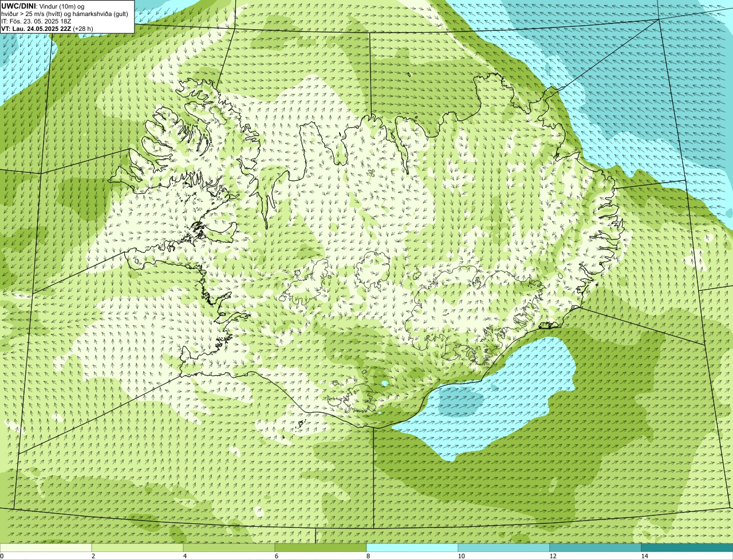Image resolution: width=733 pixels, height=560 pixels.
Task: Click the legend scale value "6"
Action: (276, 556)
